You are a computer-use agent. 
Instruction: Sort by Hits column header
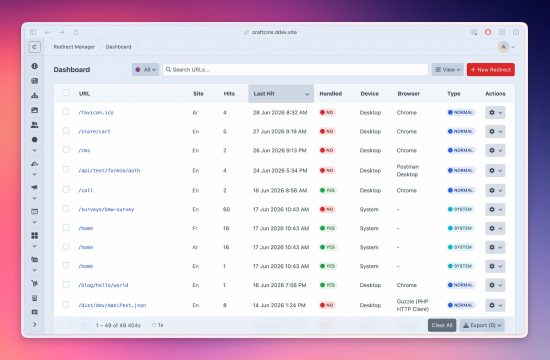(229, 94)
